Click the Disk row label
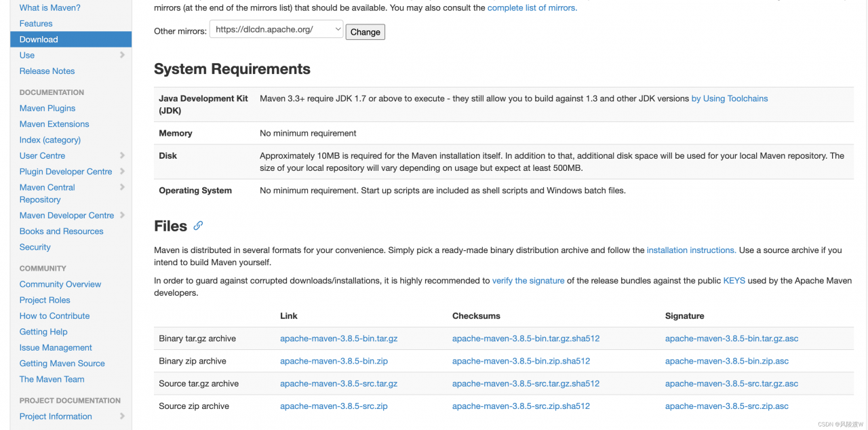Image resolution: width=868 pixels, height=430 pixels. (x=167, y=156)
